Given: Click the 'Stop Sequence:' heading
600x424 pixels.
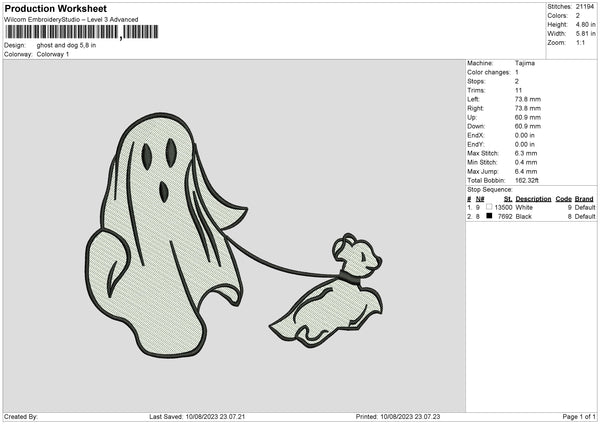Looking at the screenshot, I should (489, 189).
